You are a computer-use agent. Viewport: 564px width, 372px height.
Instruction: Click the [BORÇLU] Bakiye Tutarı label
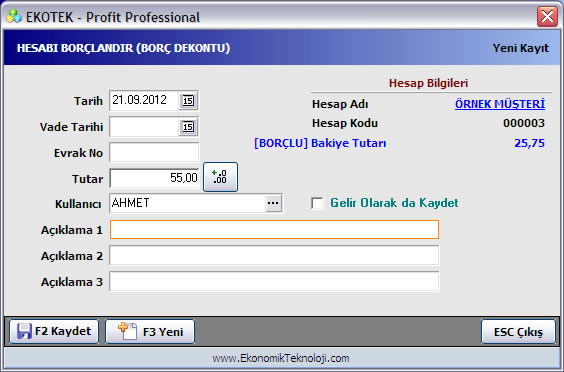320,143
